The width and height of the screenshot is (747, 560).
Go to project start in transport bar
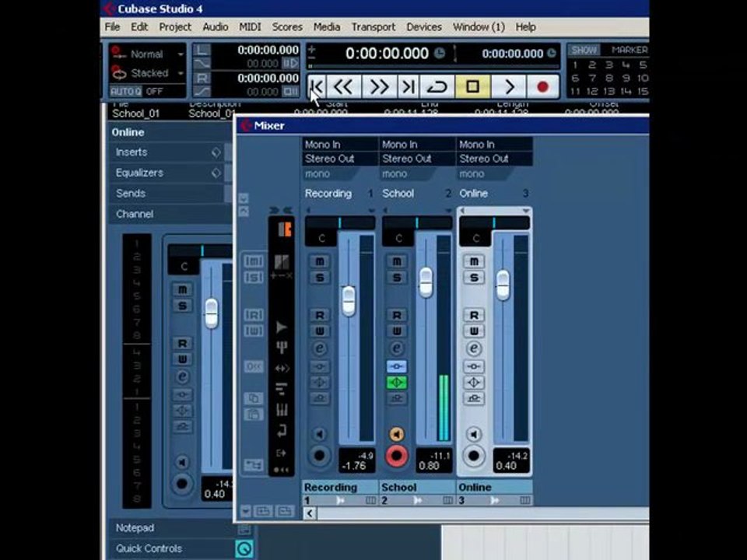pyautogui.click(x=317, y=86)
